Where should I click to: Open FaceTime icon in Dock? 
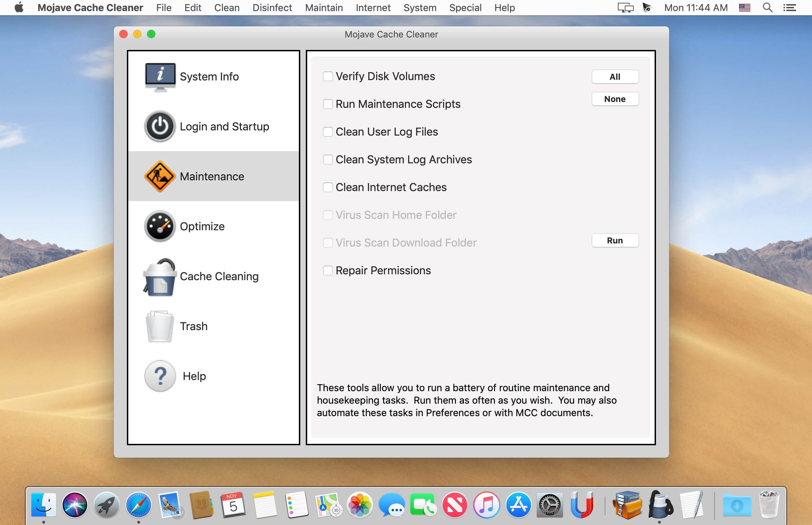pos(423,505)
